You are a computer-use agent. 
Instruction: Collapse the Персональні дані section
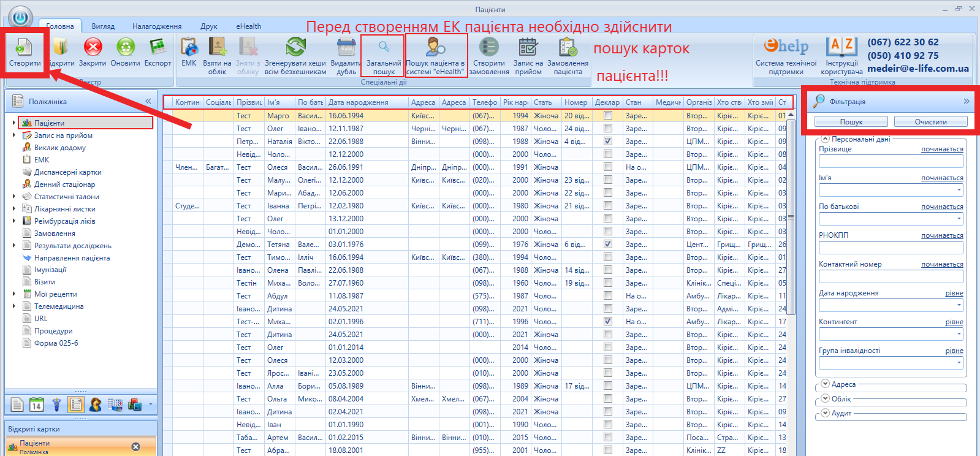click(x=825, y=139)
